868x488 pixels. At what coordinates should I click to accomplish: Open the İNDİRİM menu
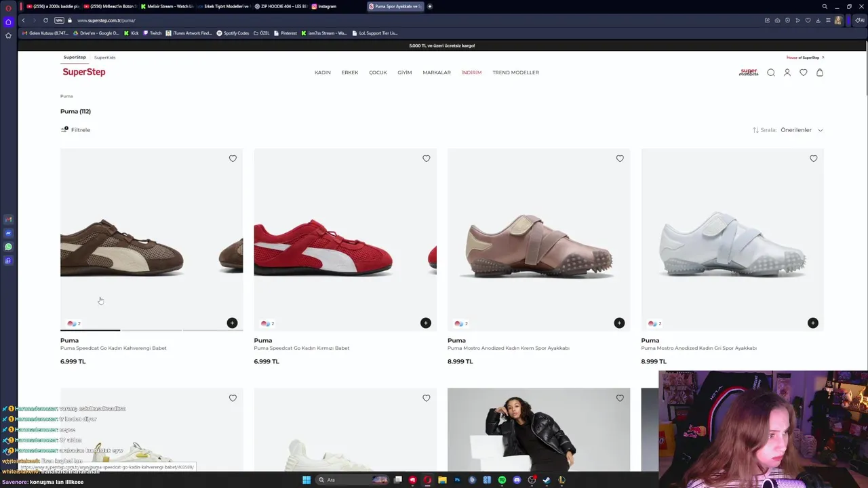[471, 73]
